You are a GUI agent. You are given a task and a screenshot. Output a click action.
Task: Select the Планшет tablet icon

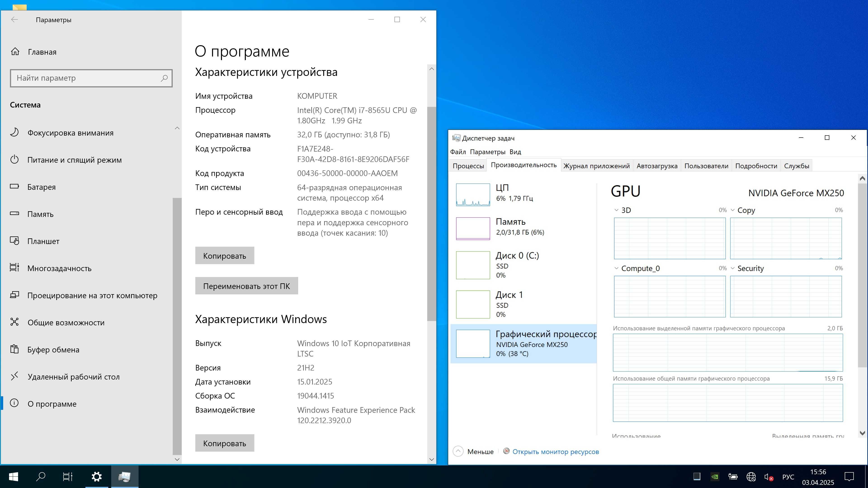pos(14,241)
